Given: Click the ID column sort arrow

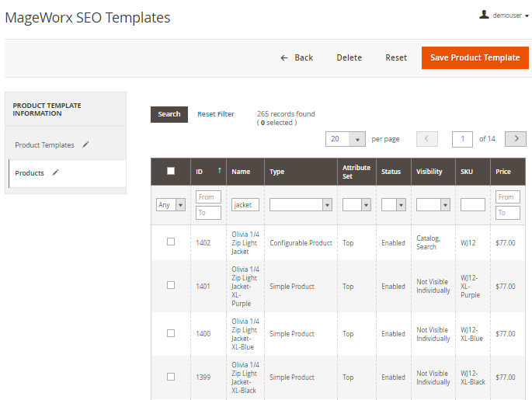Looking at the screenshot, I should coord(219,171).
